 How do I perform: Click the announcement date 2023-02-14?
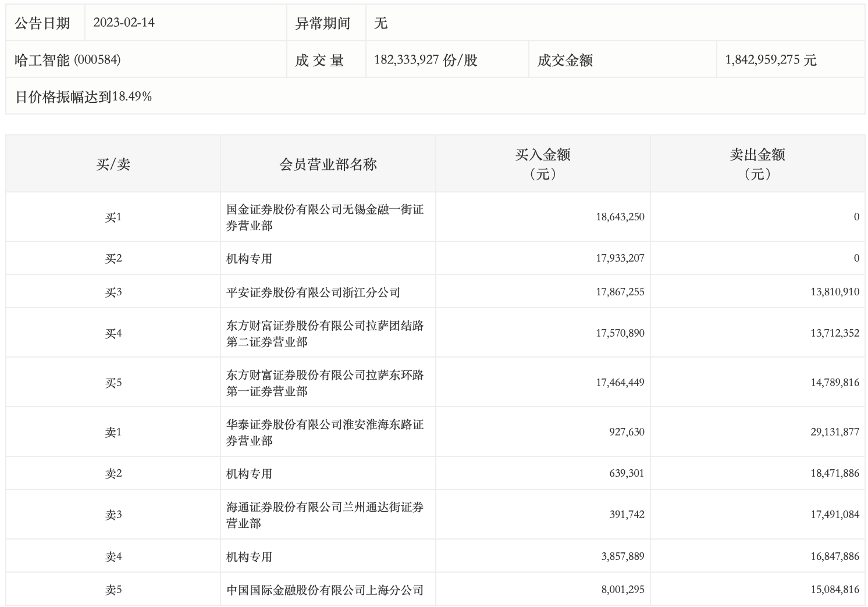(124, 23)
